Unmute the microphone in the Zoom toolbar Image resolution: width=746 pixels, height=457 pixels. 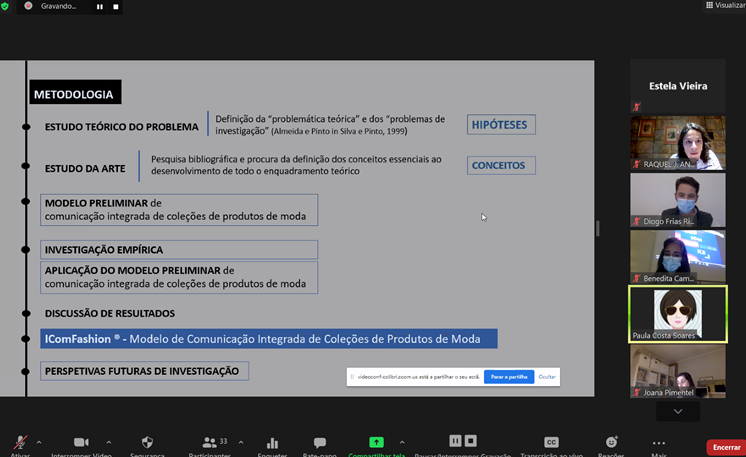20,443
